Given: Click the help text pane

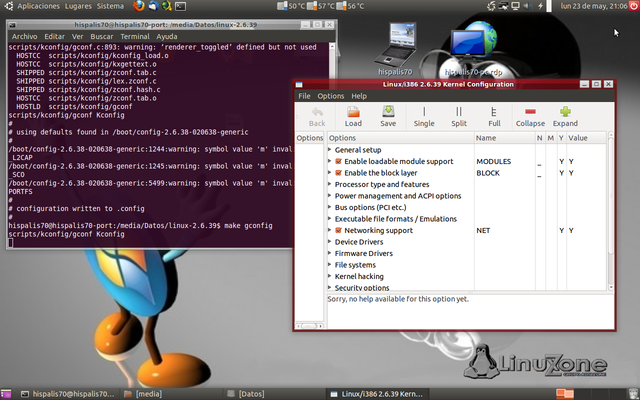Looking at the screenshot, I should (x=470, y=311).
